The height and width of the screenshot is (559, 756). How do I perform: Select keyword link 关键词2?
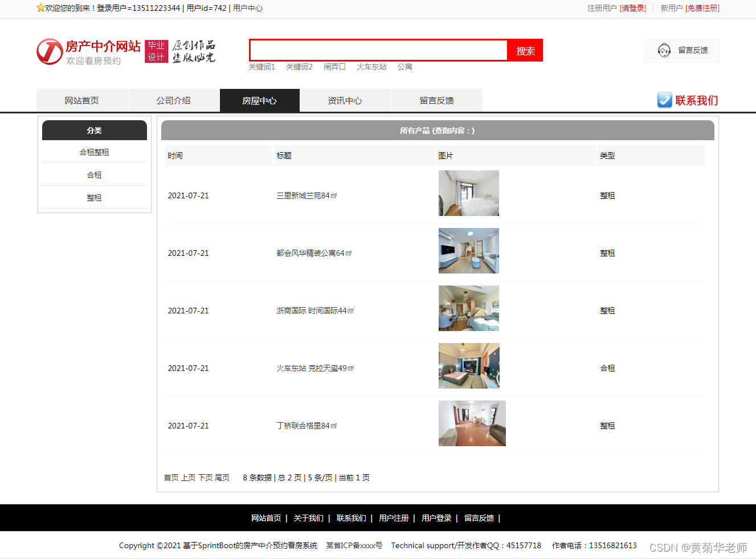(x=299, y=67)
